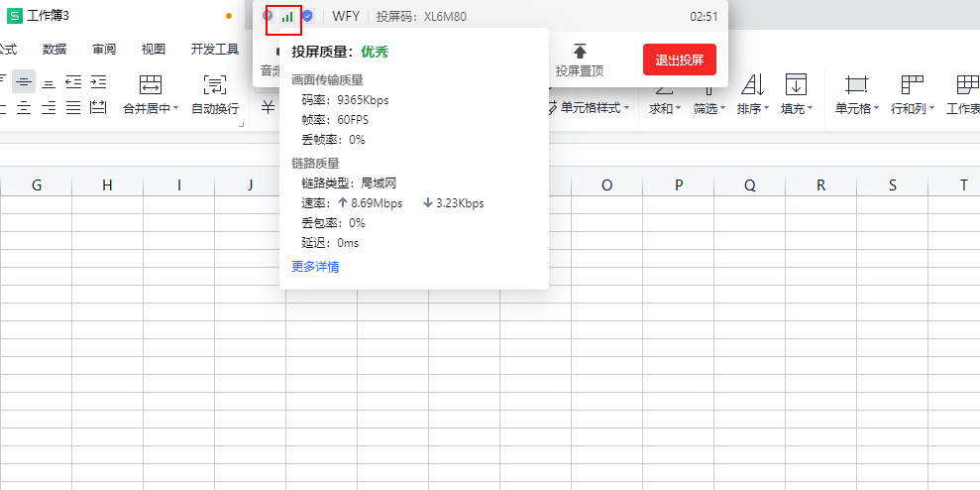Select column J header

(250, 185)
